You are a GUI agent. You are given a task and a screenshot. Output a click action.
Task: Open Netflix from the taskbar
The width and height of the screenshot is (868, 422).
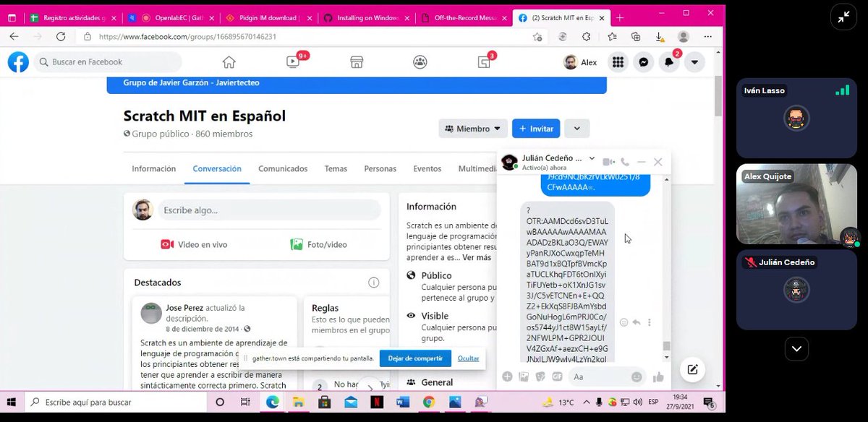[377, 402]
